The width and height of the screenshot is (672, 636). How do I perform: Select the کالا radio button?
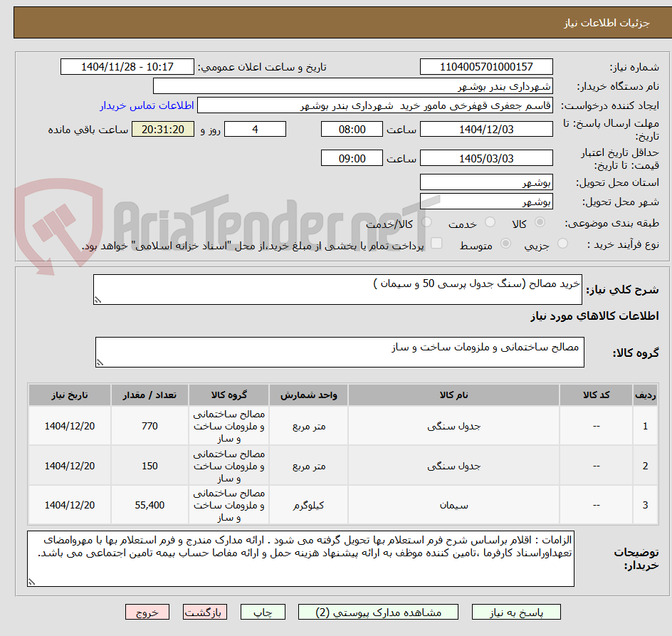click(x=540, y=222)
